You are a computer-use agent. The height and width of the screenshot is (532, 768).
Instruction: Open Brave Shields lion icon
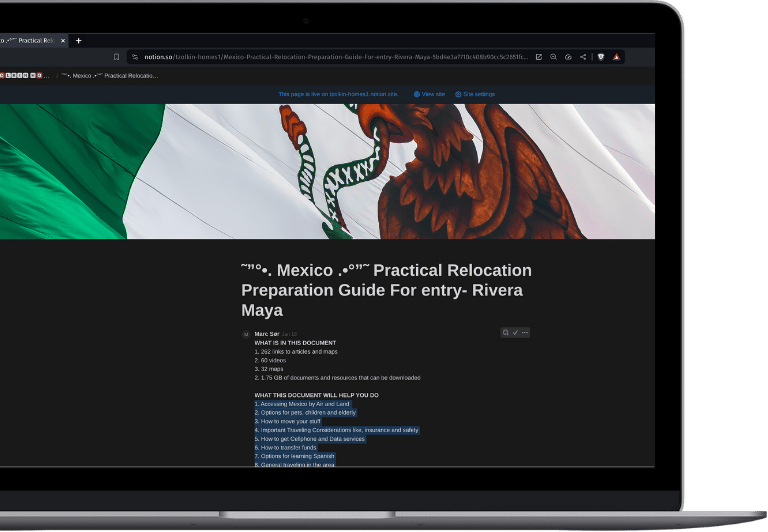click(601, 57)
